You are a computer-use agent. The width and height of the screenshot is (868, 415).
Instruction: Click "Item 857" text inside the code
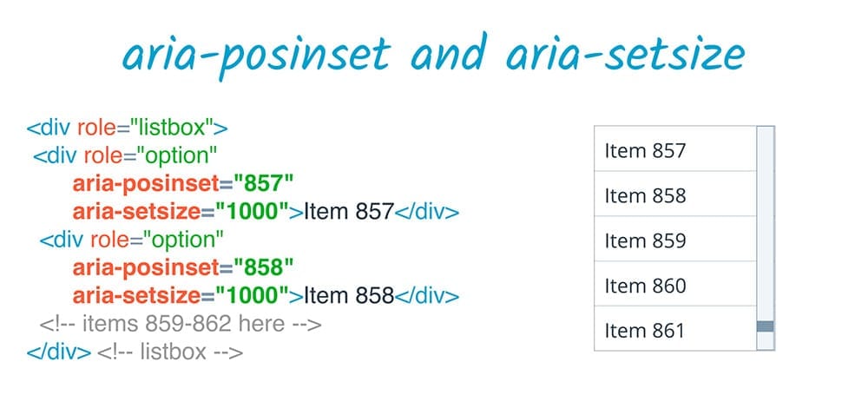tap(349, 211)
